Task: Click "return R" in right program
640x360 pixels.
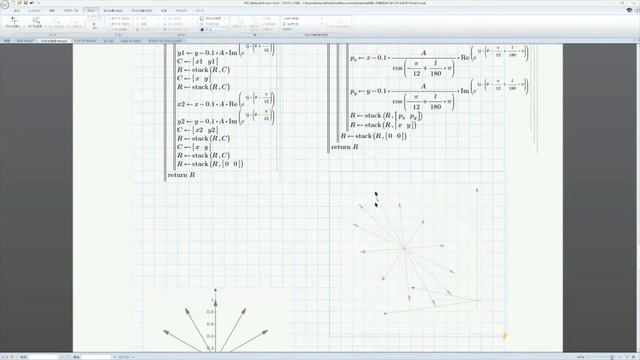Action: point(344,147)
